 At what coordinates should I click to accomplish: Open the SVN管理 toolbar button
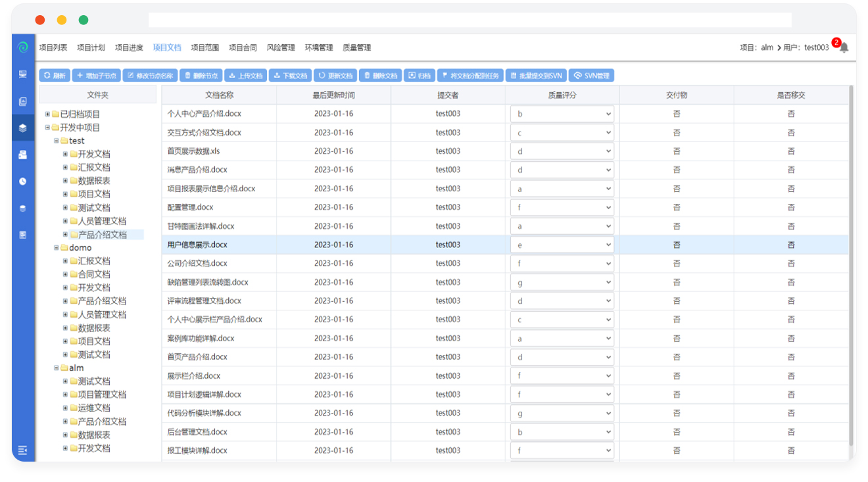coord(591,76)
